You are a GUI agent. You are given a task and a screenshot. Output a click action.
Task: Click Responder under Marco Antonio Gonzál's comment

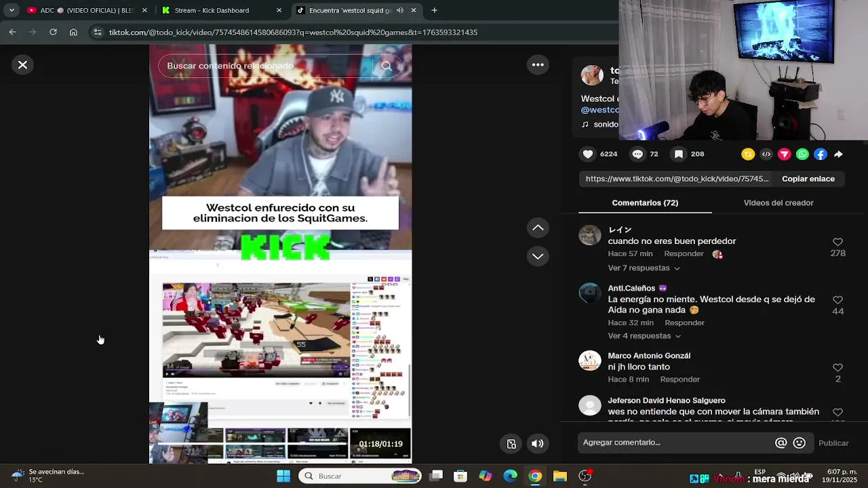click(x=679, y=380)
